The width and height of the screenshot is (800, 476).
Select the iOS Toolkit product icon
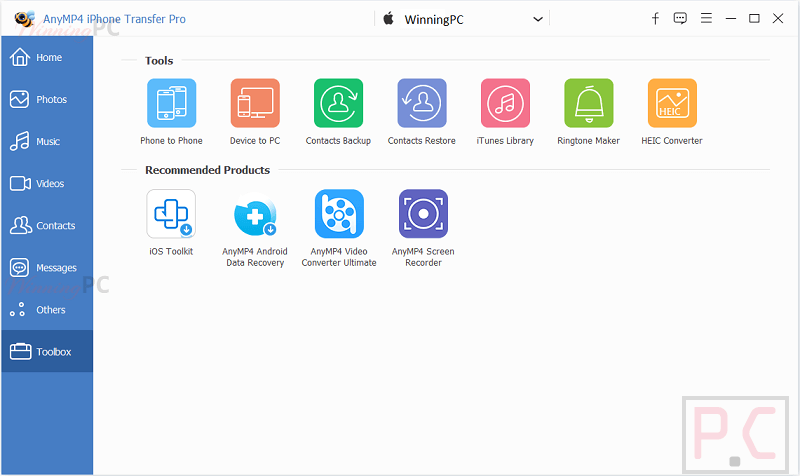point(171,214)
